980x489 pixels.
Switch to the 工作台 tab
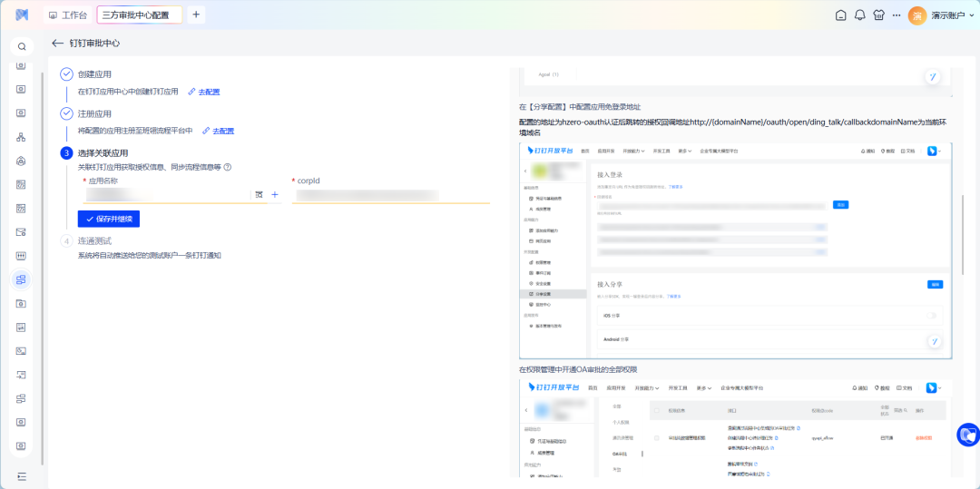68,15
